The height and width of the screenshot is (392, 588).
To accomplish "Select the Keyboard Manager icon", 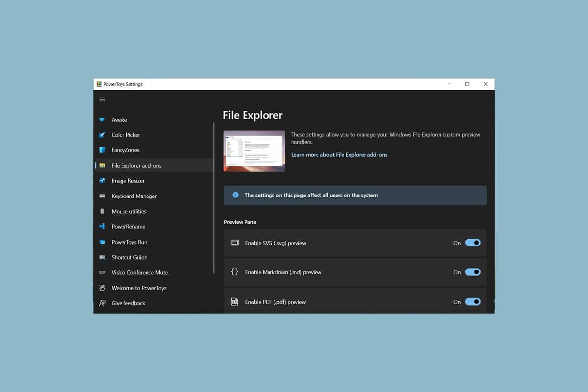I will coord(102,196).
